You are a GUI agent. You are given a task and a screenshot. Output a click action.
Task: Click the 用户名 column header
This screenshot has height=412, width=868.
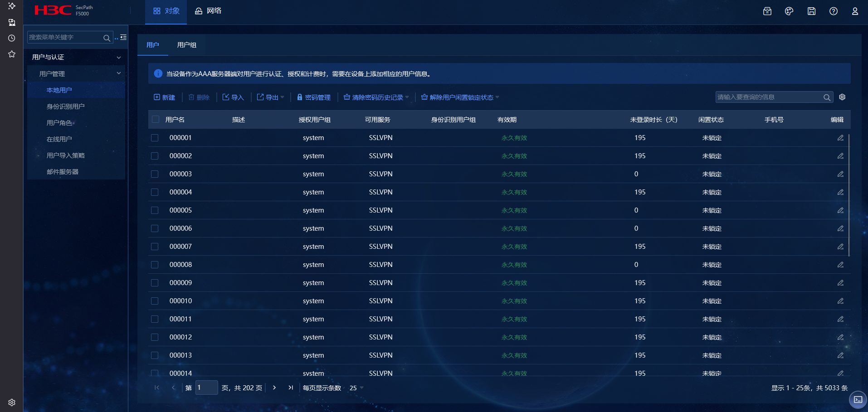pos(175,120)
